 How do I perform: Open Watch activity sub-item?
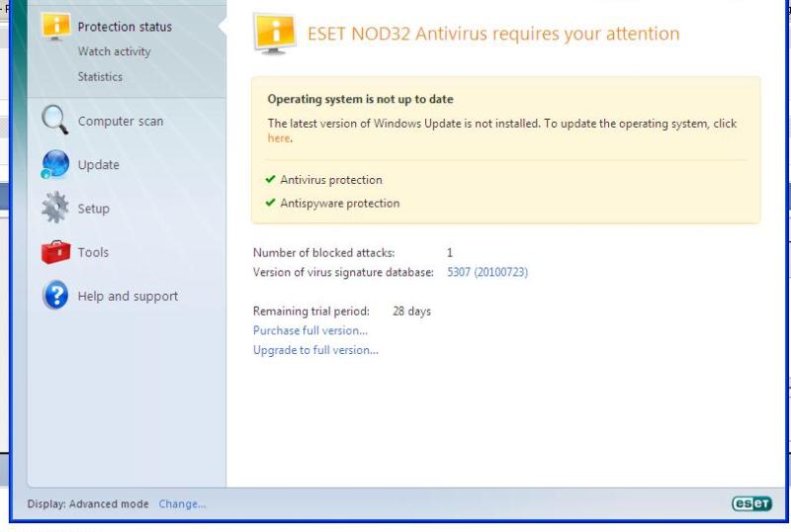click(114, 51)
